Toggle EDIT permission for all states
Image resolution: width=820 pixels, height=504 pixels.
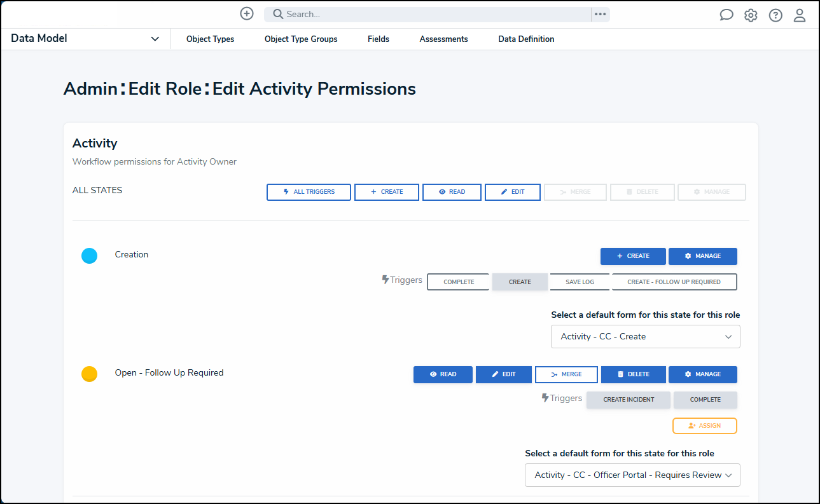click(x=513, y=192)
